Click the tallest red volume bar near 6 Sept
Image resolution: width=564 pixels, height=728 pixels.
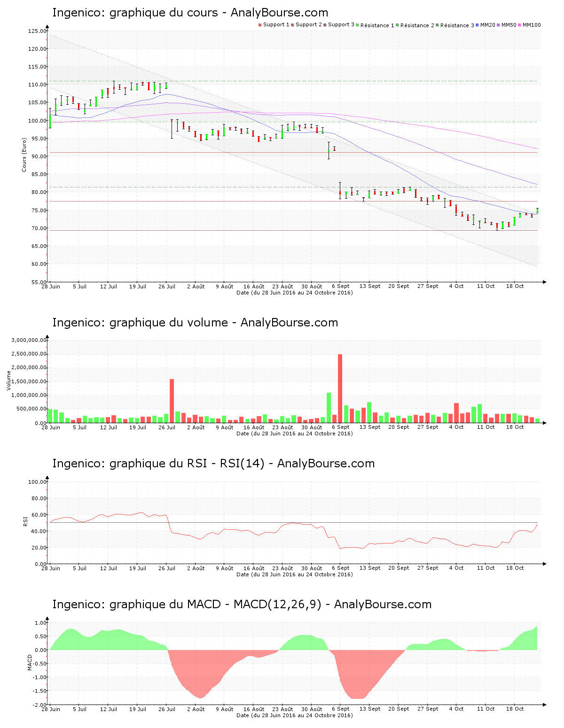click(340, 388)
